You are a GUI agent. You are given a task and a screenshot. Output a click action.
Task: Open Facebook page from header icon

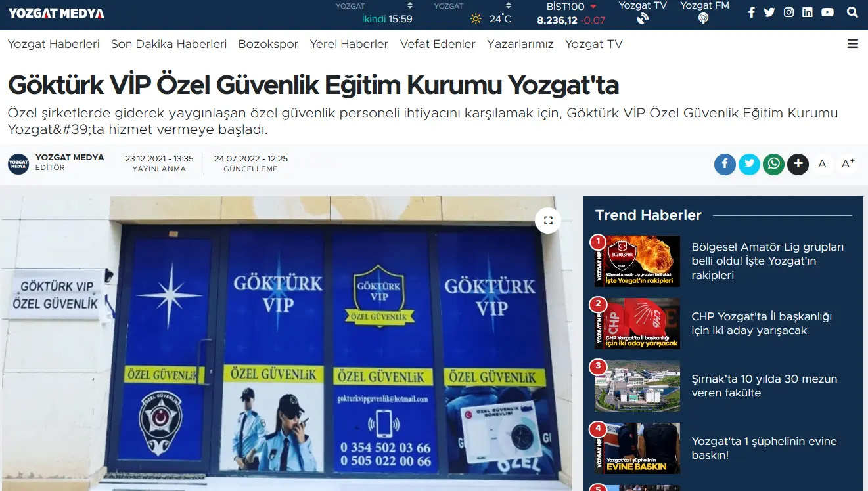752,12
